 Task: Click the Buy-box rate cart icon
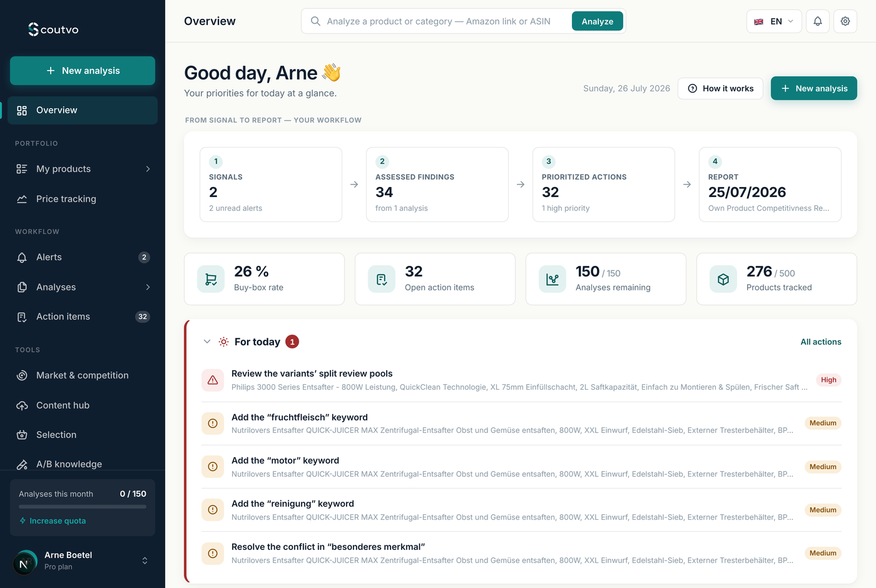211,279
